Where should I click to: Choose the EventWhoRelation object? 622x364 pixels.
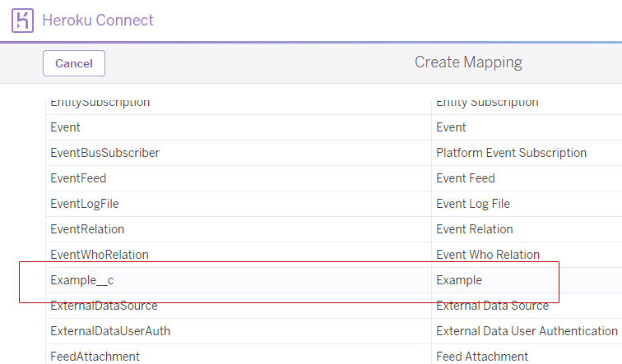pos(100,254)
